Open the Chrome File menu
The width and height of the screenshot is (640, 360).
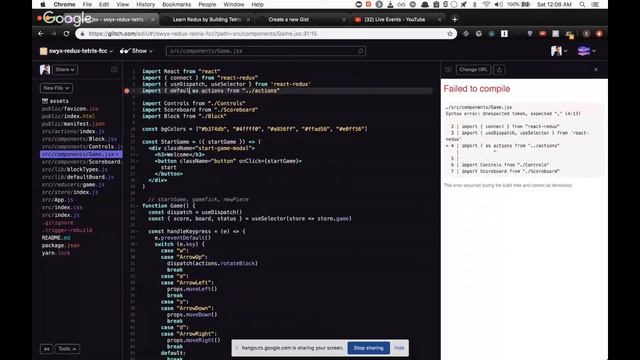[87, 4]
